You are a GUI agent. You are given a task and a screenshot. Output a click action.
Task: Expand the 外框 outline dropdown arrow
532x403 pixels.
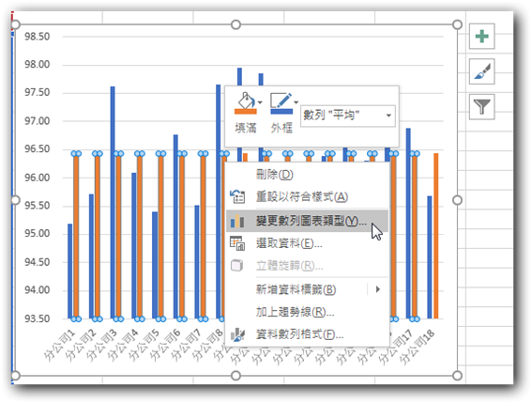click(x=296, y=102)
